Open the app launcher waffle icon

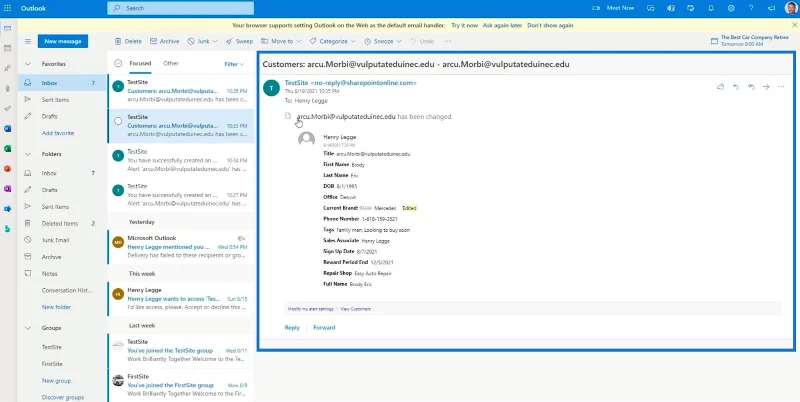7,8
